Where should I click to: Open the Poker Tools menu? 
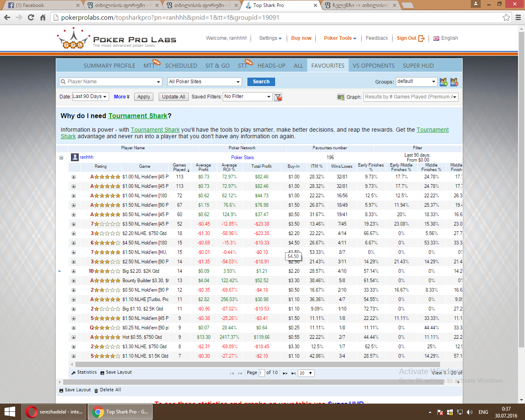[340, 38]
